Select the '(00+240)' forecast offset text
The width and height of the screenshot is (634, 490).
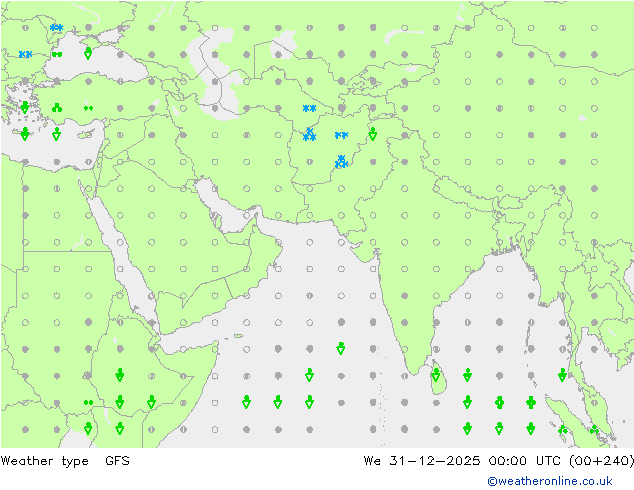point(601,460)
